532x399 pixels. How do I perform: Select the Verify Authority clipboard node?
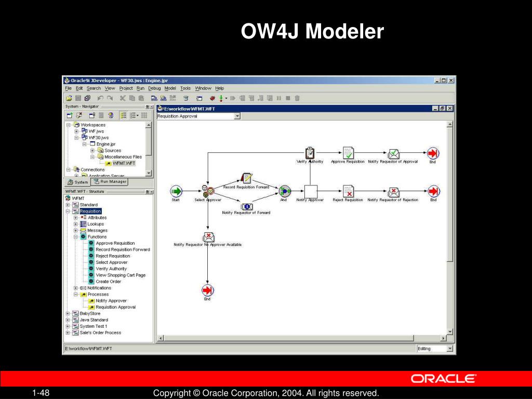pos(310,153)
